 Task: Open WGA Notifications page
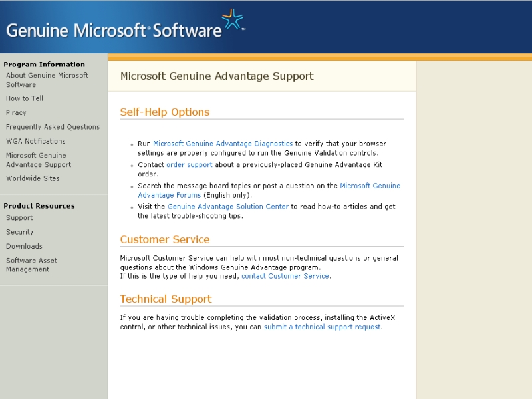pyautogui.click(x=36, y=141)
